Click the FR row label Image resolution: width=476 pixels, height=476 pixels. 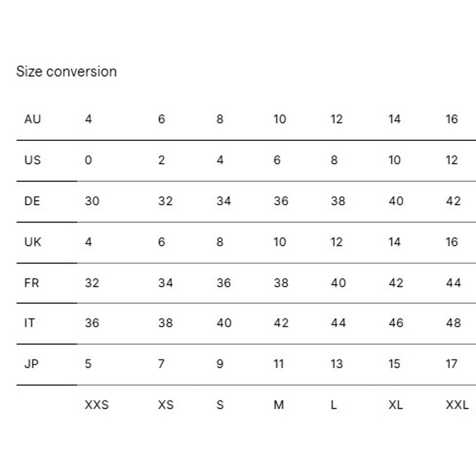[x=32, y=283]
